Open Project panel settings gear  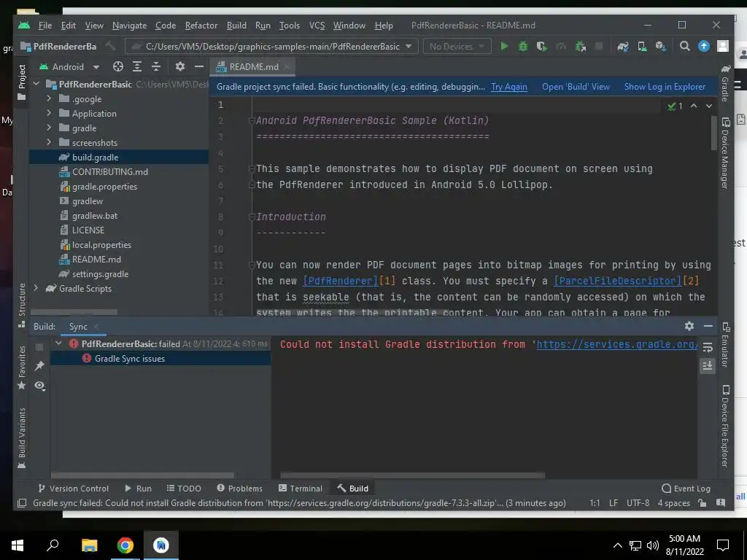[x=179, y=66]
